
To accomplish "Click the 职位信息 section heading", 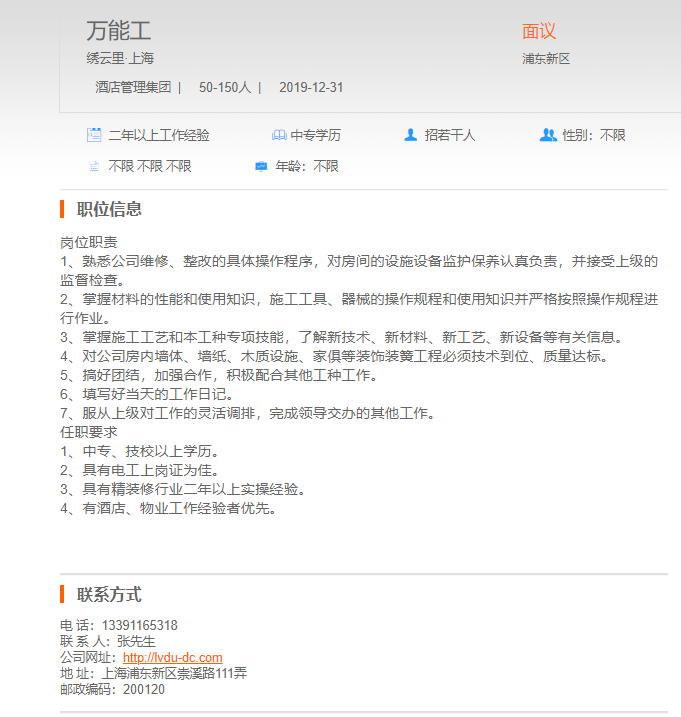I will (109, 209).
